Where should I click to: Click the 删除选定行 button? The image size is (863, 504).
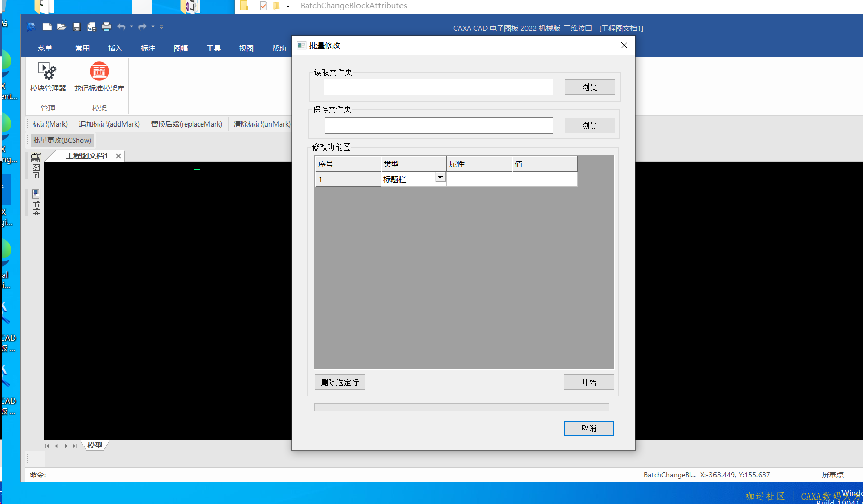coord(340,382)
